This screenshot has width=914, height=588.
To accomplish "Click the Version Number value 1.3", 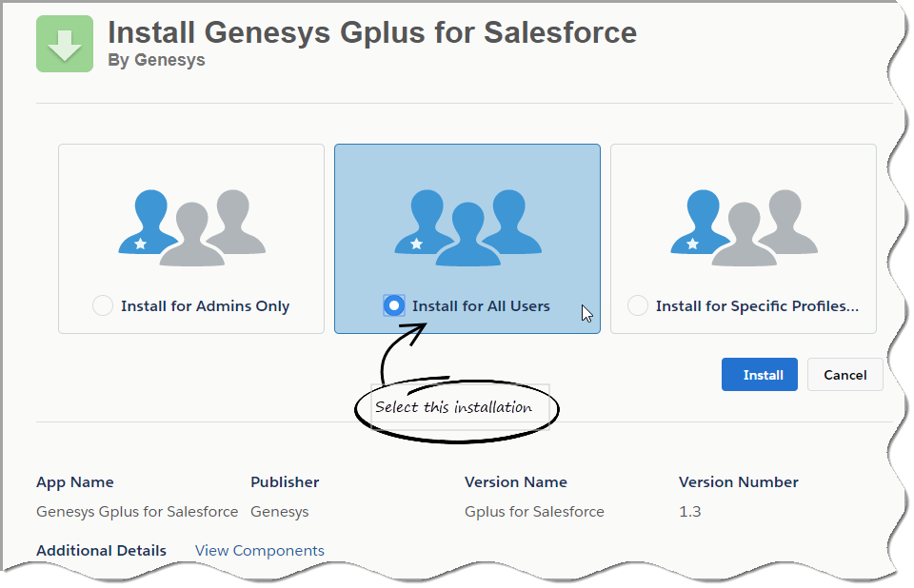I will tap(689, 511).
